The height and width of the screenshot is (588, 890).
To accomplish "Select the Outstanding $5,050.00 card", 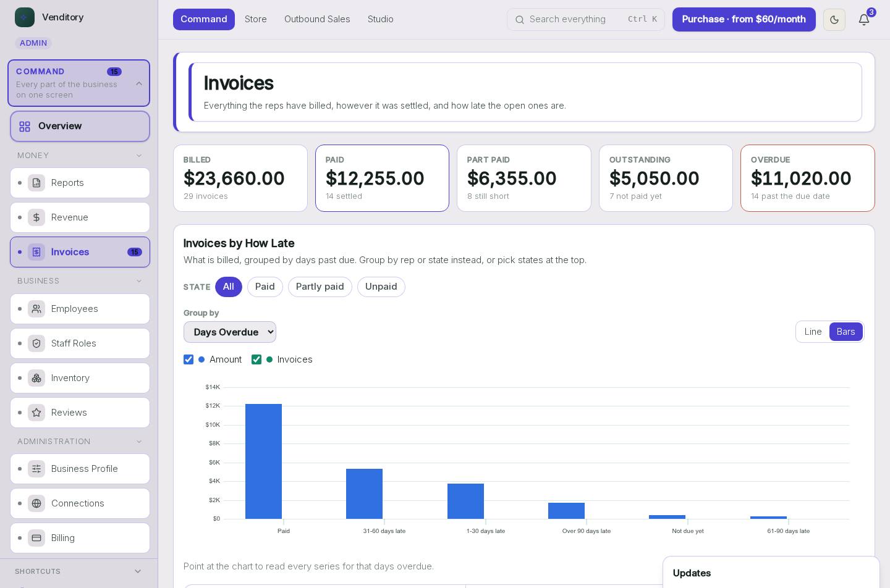I will tap(666, 178).
